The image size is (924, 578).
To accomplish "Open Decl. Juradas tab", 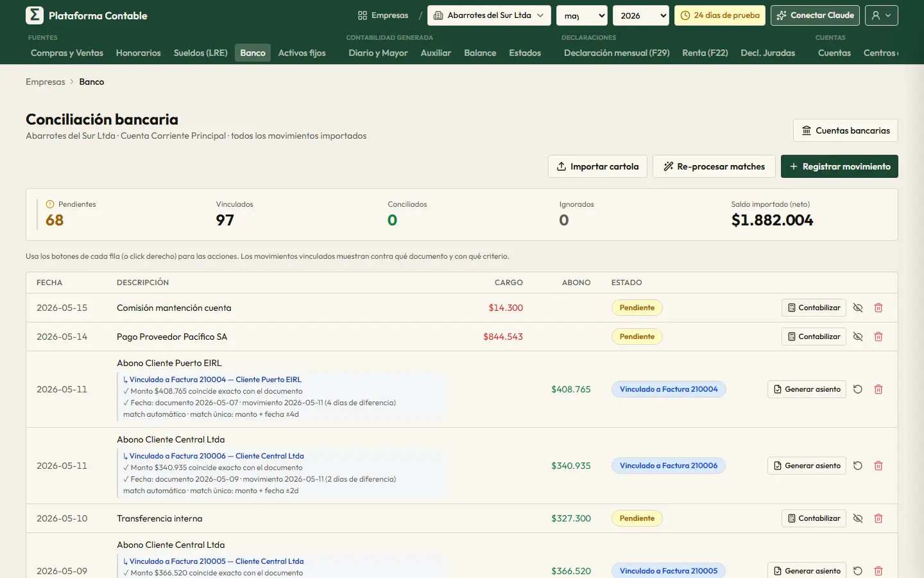I will point(767,53).
